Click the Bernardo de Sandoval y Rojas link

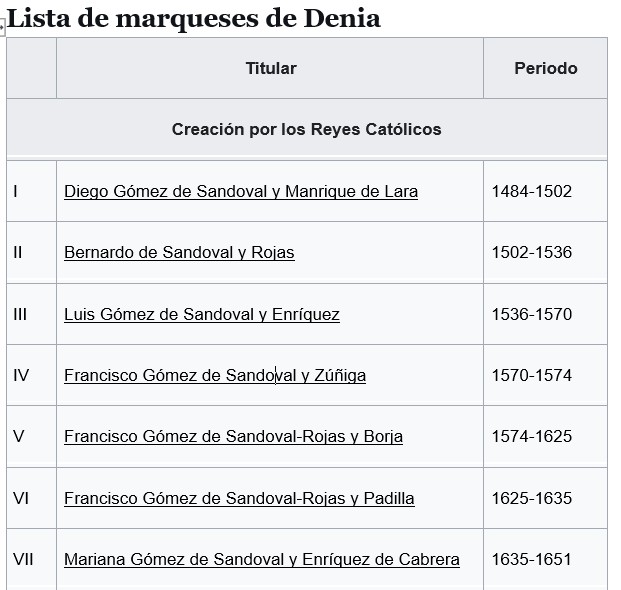(179, 252)
